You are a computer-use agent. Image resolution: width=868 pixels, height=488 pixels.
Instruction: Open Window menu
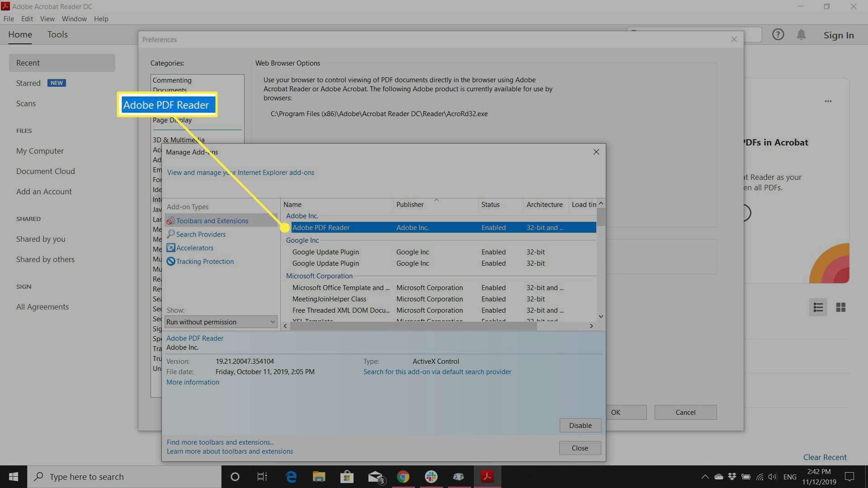(x=74, y=19)
